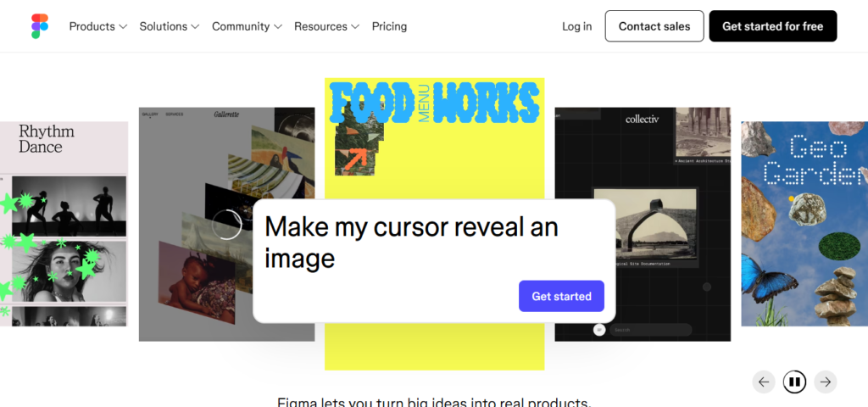
Task: Open the Resources dropdown menu
Action: (326, 26)
